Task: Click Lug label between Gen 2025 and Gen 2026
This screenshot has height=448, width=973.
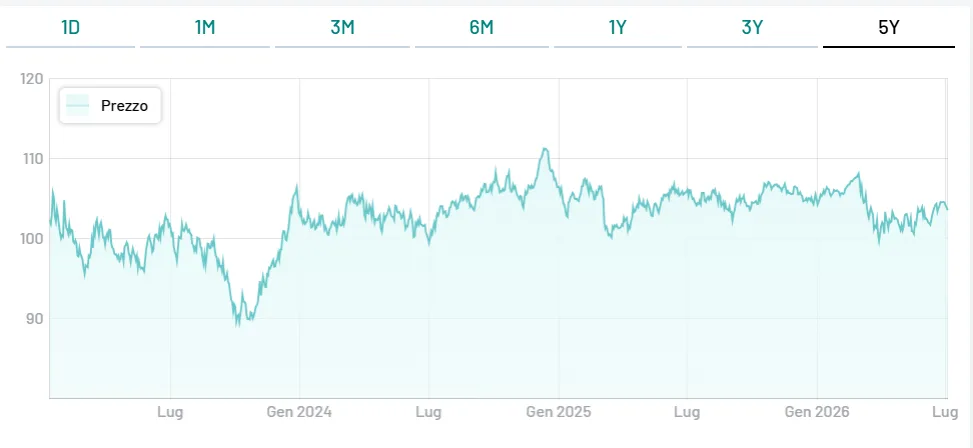Action: pos(687,412)
